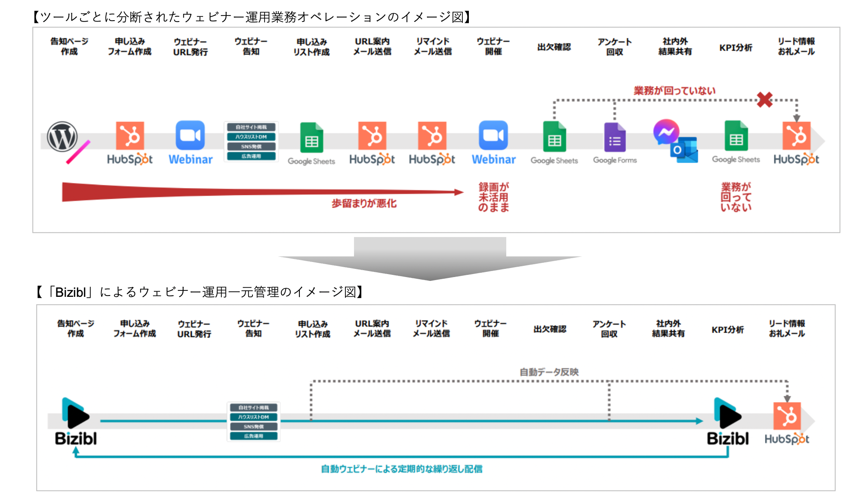This screenshot has height=493, width=868.
Task: Click the red X mark icon
Action: [765, 100]
